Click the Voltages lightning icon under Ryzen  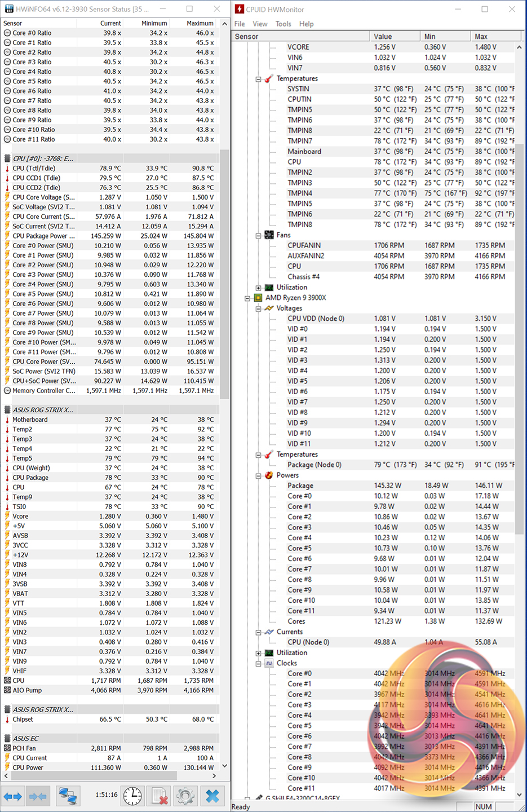(269, 308)
